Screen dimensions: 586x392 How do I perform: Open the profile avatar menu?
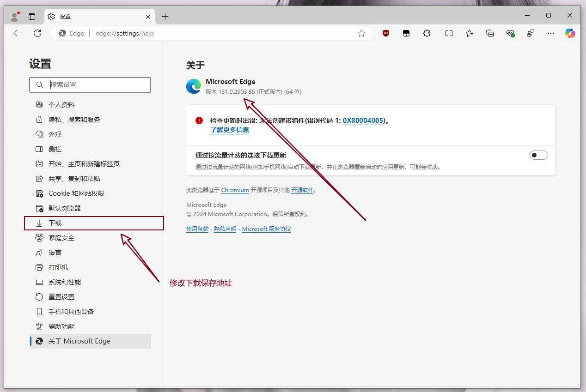pos(15,16)
